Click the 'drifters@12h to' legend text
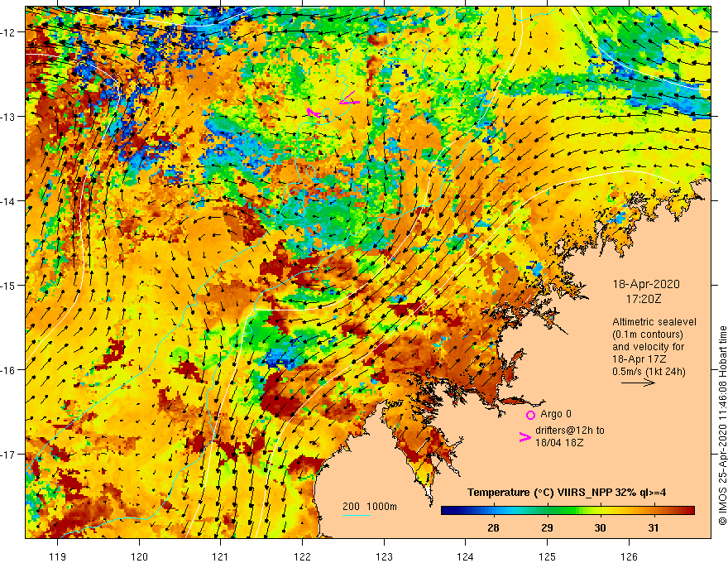The image size is (728, 563). click(x=570, y=431)
